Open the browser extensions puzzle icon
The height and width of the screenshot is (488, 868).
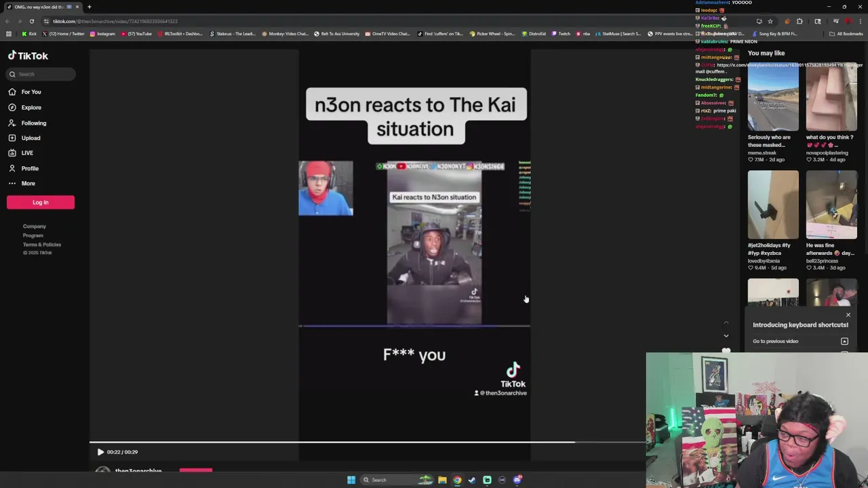pyautogui.click(x=800, y=21)
